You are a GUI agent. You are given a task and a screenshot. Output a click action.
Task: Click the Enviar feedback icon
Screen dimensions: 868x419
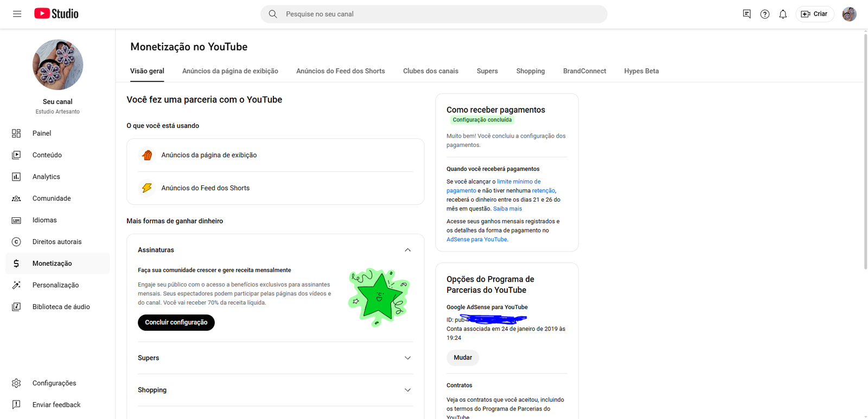(16, 404)
